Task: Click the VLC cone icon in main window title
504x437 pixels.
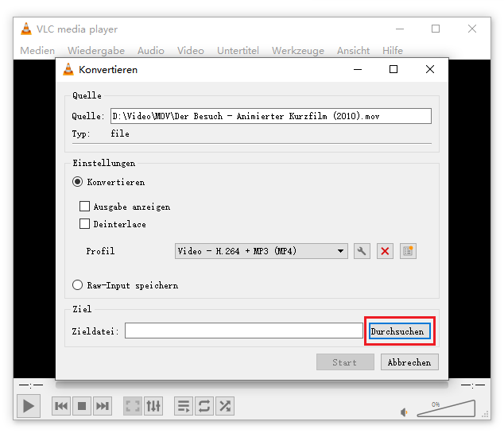Action: click(26, 29)
